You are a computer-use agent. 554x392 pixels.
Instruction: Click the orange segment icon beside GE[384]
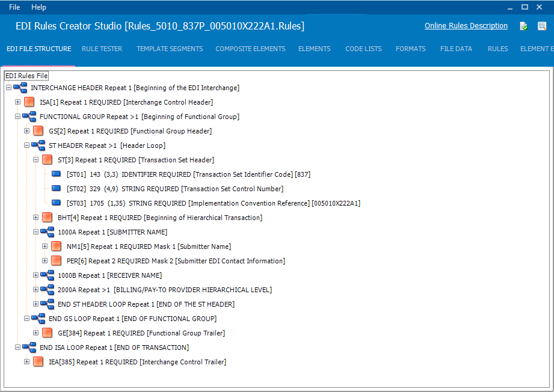47,332
